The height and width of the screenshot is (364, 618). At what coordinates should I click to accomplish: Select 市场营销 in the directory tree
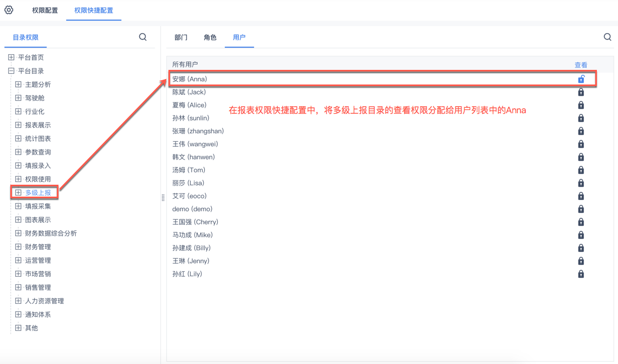coord(38,274)
